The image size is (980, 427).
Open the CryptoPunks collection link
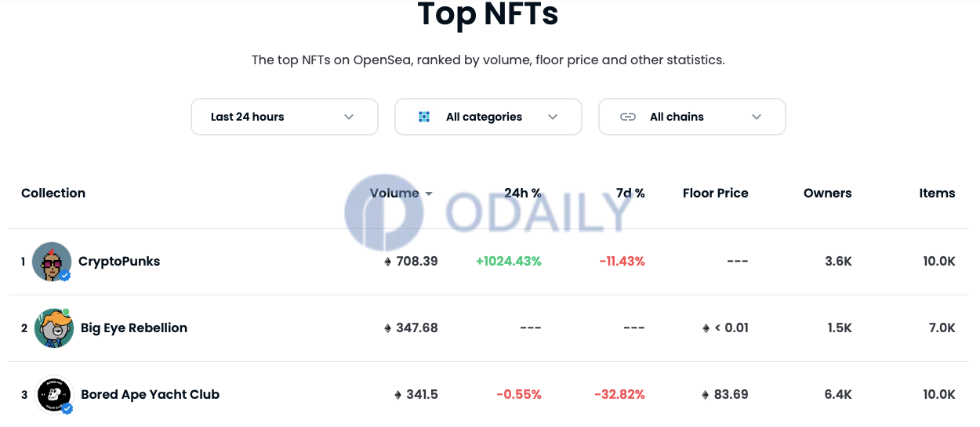(119, 262)
